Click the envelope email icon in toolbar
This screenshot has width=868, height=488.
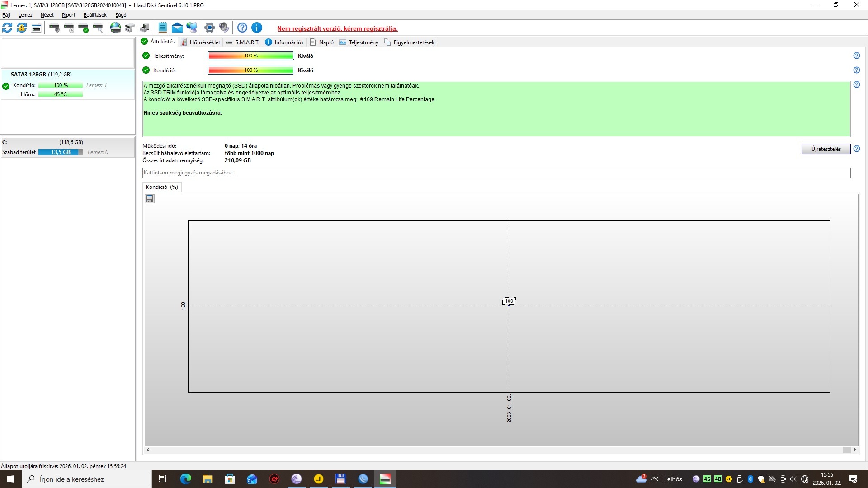pyautogui.click(x=177, y=28)
